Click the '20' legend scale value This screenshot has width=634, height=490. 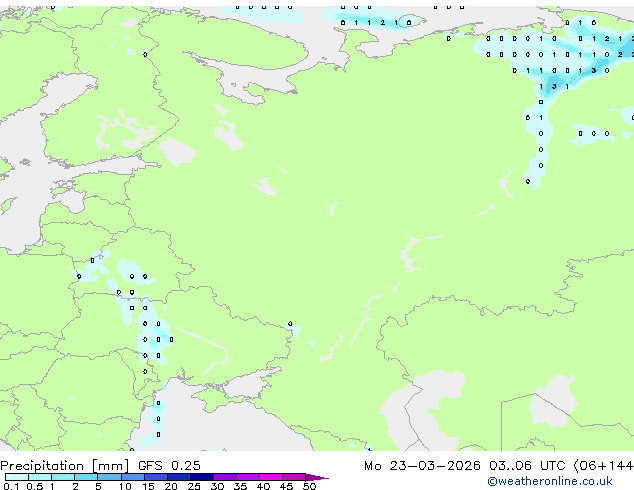pyautogui.click(x=171, y=486)
